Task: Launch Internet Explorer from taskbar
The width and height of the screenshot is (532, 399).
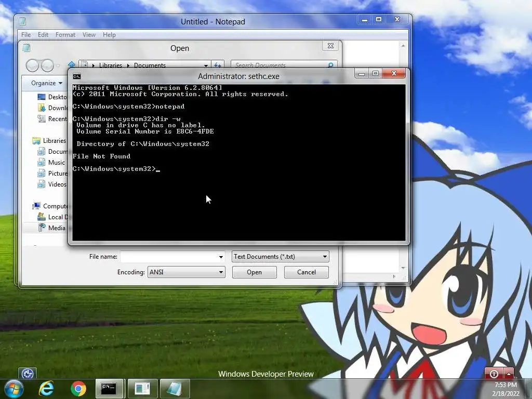Action: pos(46,389)
